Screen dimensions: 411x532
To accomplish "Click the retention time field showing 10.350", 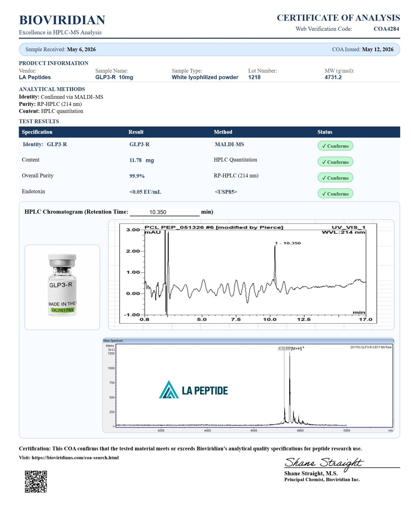I will tap(164, 212).
